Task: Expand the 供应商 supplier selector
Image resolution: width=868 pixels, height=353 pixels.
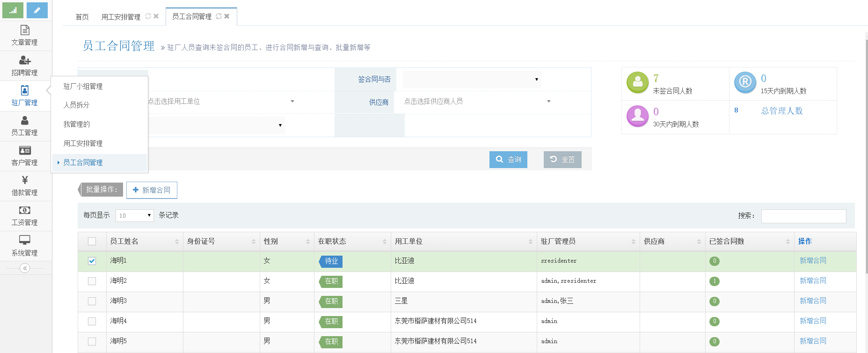Action: coord(477,102)
